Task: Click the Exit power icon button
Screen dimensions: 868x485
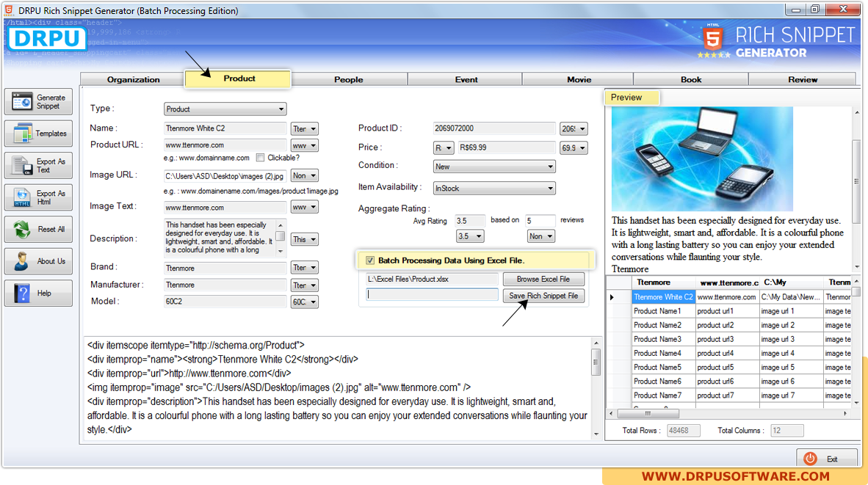Action: 810,459
